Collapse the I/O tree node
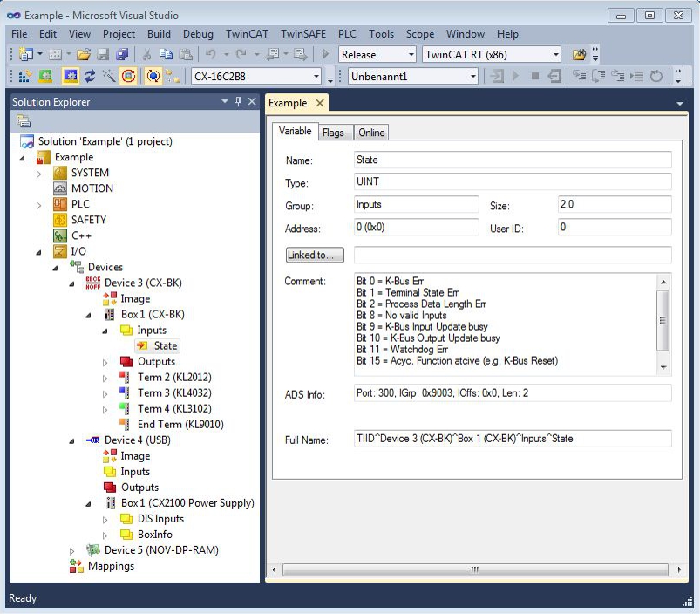 [x=39, y=252]
